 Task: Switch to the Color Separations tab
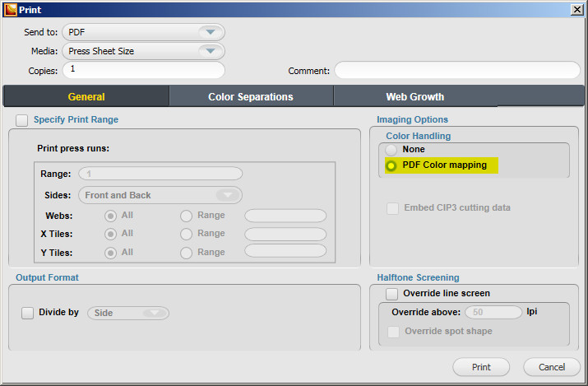(251, 97)
